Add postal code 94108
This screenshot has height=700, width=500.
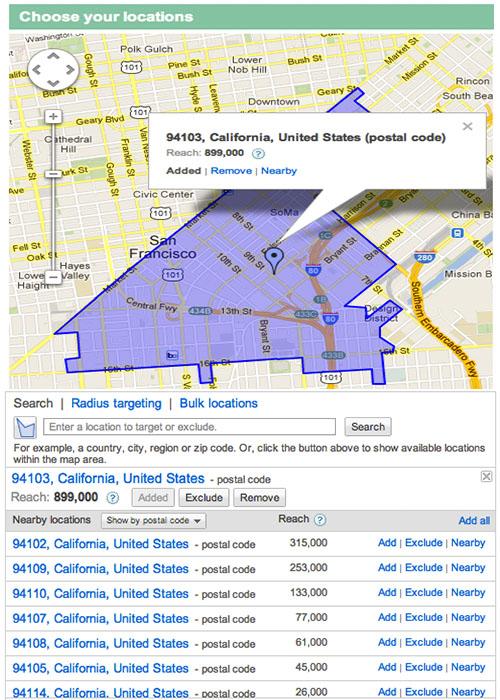[387, 642]
